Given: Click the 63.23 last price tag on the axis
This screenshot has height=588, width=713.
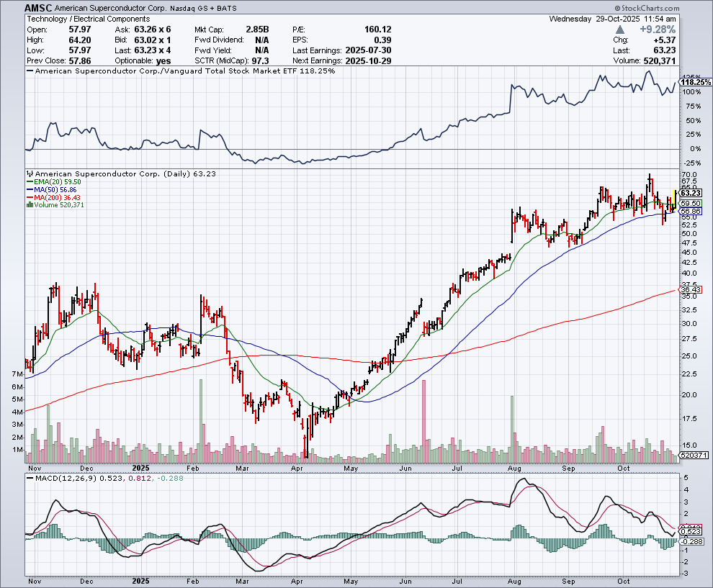Looking at the screenshot, I should tap(690, 193).
